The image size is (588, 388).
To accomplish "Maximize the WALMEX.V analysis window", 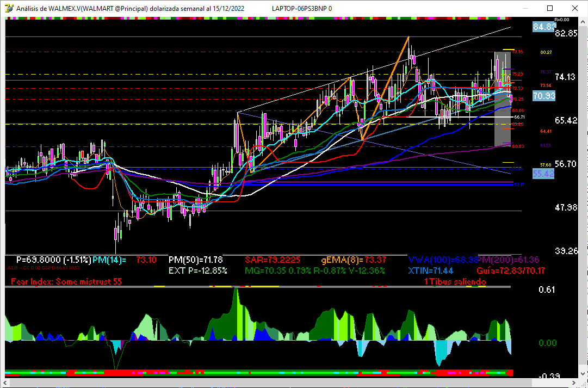I will pos(550,8).
